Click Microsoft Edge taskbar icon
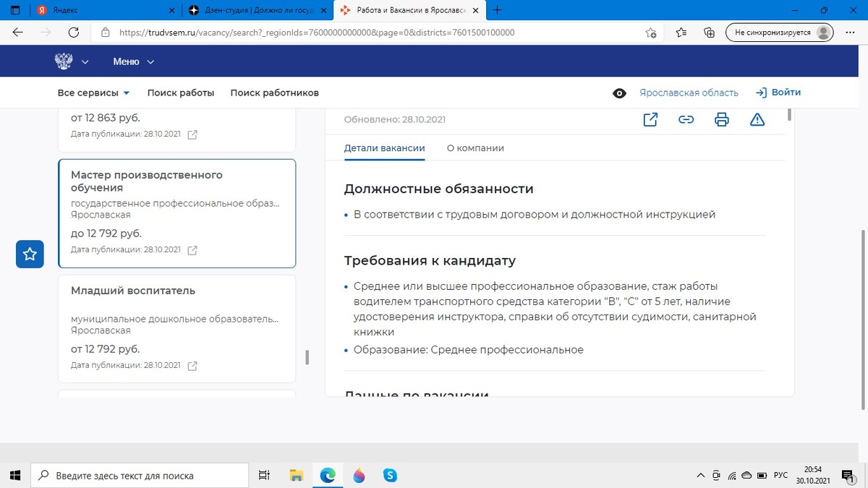Screen dimensions: 868x488 (x=328, y=475)
